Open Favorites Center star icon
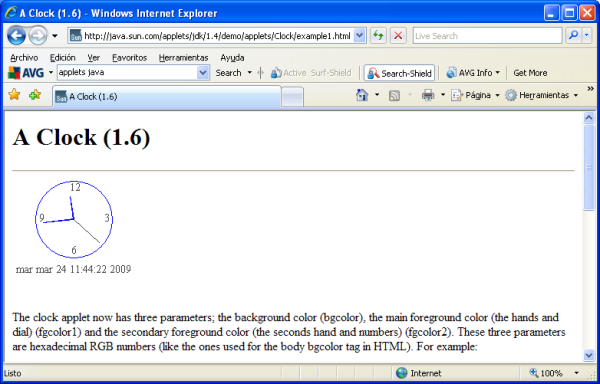 click(14, 94)
